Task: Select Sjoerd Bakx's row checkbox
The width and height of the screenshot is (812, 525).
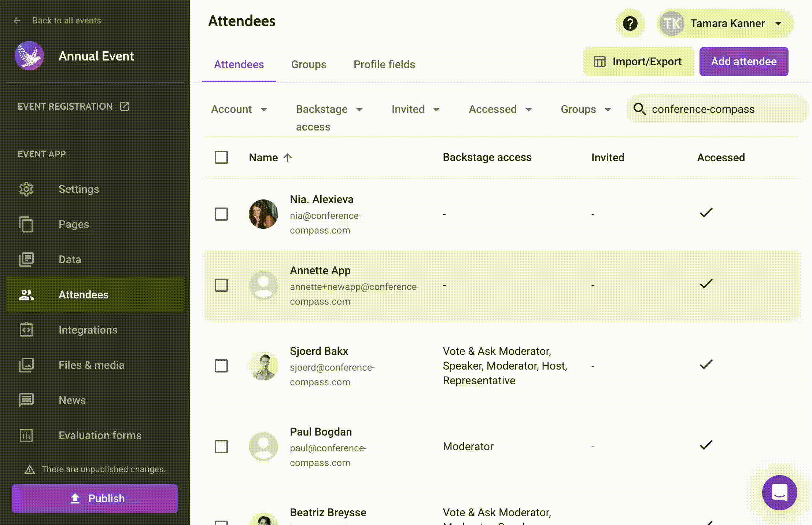Action: click(x=221, y=366)
